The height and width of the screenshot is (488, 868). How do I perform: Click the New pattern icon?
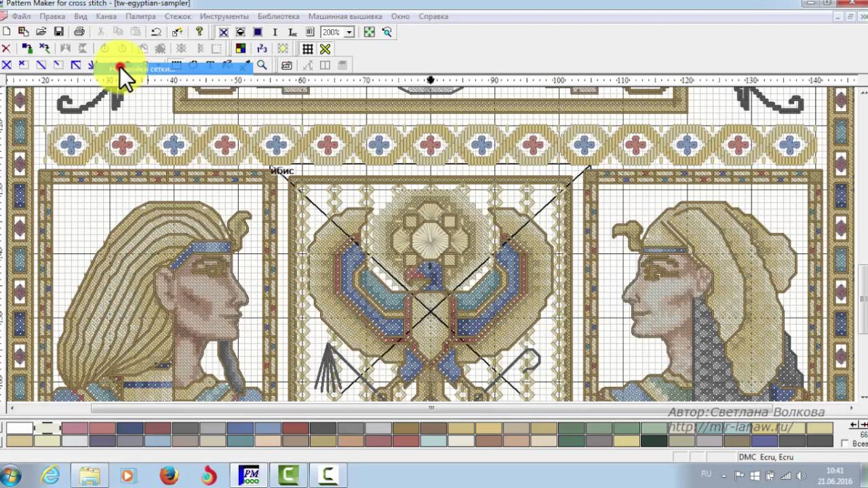(x=6, y=31)
